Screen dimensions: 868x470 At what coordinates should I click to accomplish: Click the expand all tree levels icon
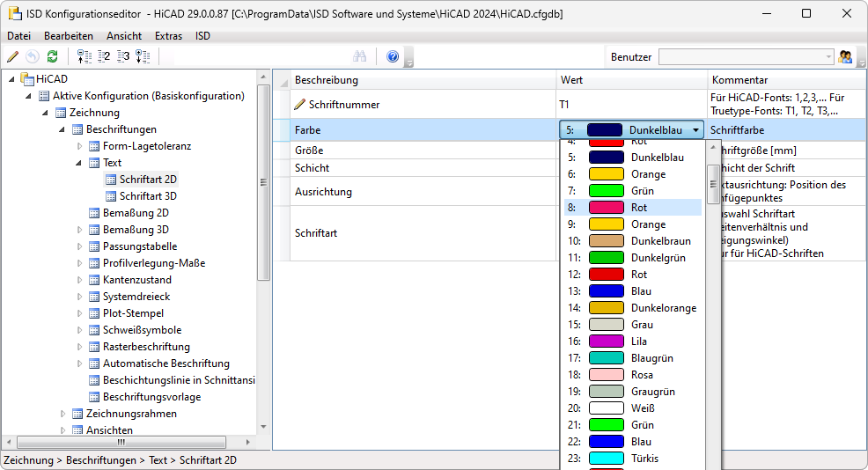(143, 56)
